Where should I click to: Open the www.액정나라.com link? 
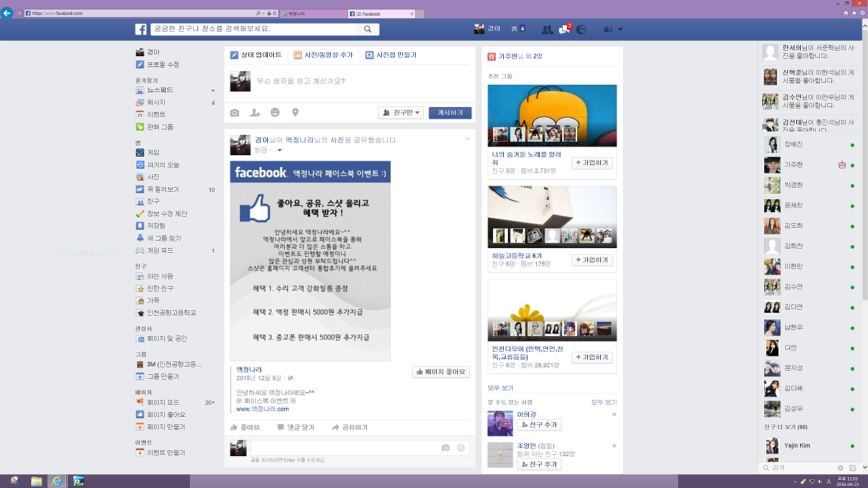(262, 409)
